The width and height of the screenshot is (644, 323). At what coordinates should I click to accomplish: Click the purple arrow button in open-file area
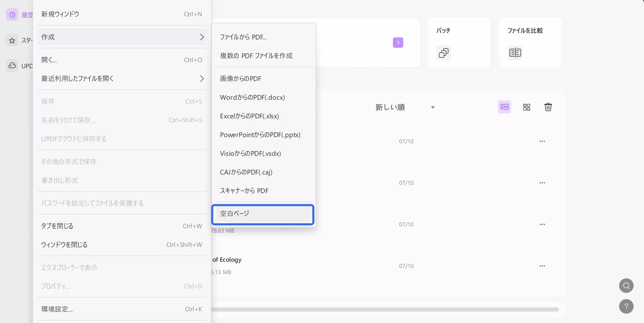398,43
